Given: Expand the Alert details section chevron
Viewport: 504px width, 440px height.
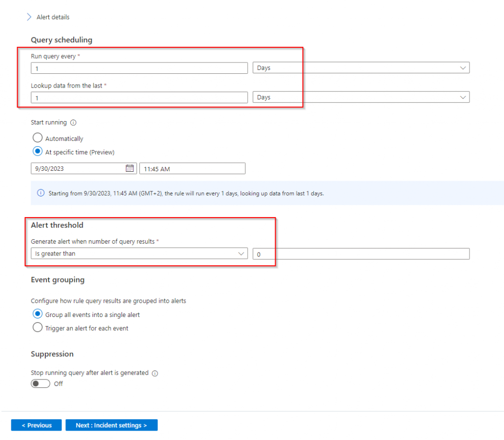Looking at the screenshot, I should [x=29, y=17].
